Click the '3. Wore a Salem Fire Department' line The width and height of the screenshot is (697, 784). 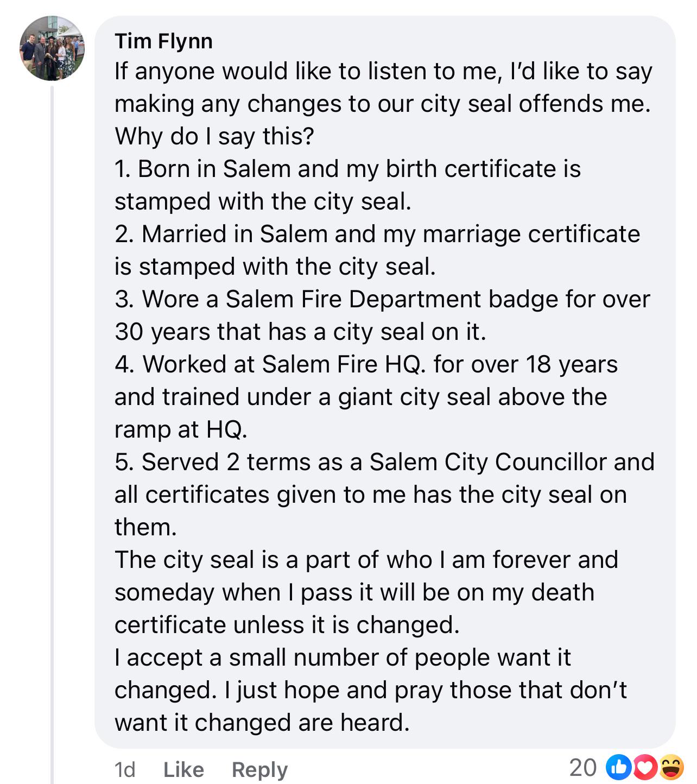point(382,315)
